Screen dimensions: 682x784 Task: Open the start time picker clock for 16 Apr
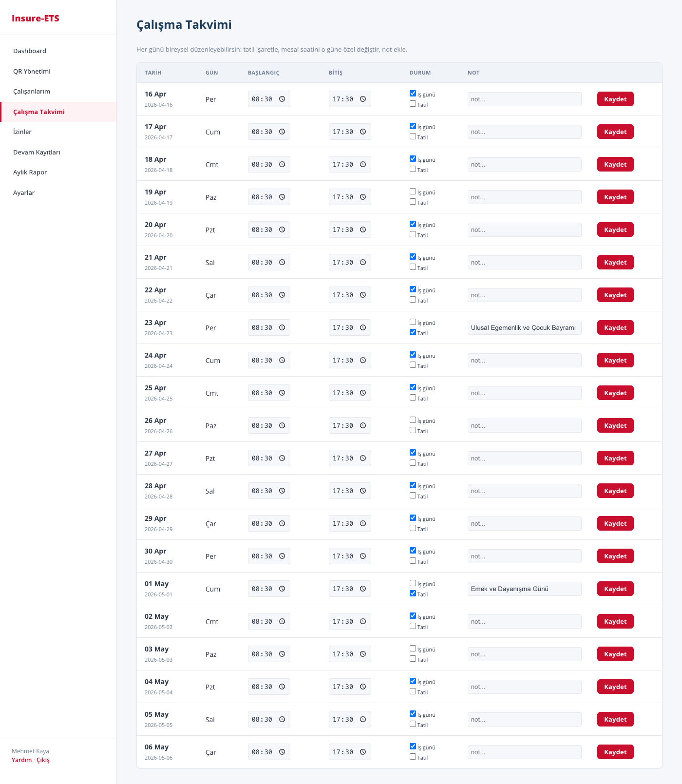282,99
